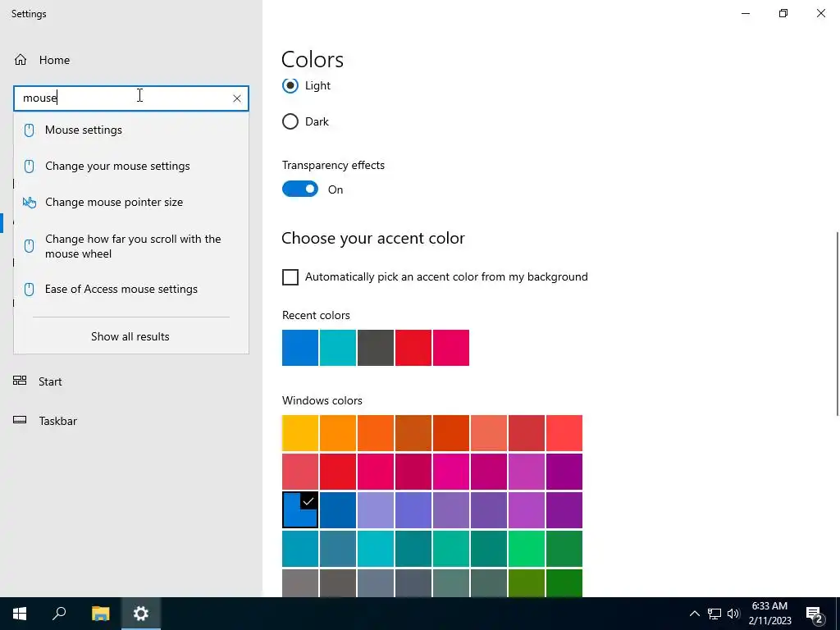Click Show all results

pyautogui.click(x=130, y=336)
